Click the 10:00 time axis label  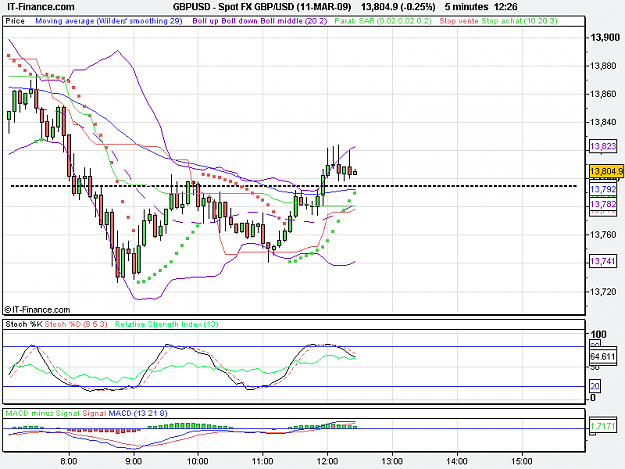click(198, 461)
